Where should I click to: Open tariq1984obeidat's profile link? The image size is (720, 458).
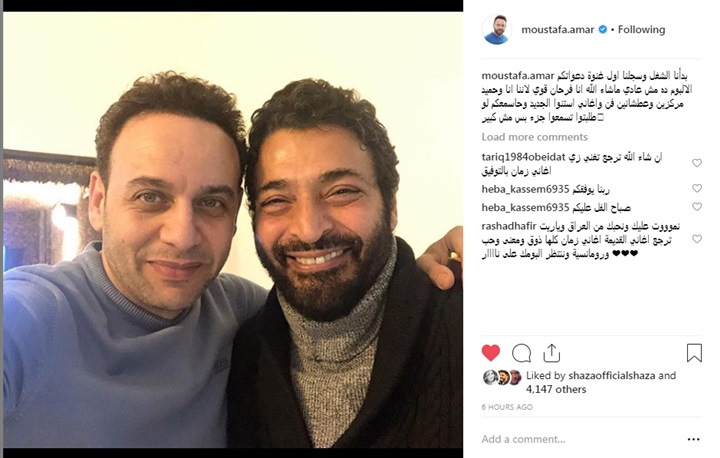523,157
